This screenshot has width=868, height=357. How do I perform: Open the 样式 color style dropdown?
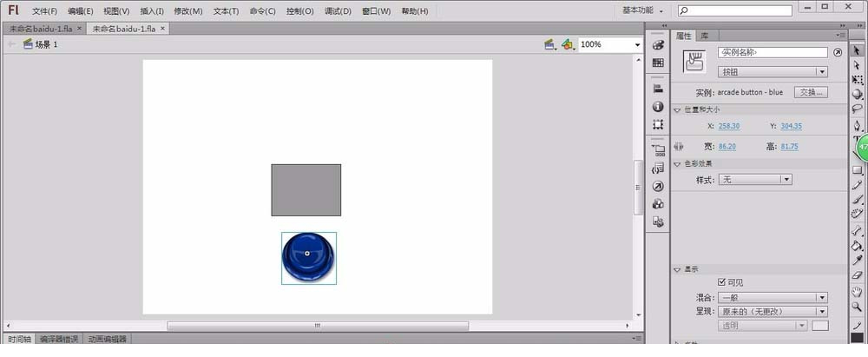(755, 180)
